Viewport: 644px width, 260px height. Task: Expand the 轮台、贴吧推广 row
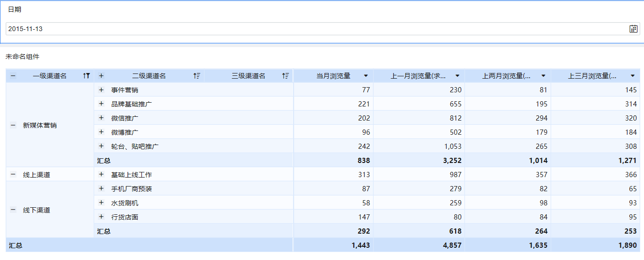[x=101, y=146]
